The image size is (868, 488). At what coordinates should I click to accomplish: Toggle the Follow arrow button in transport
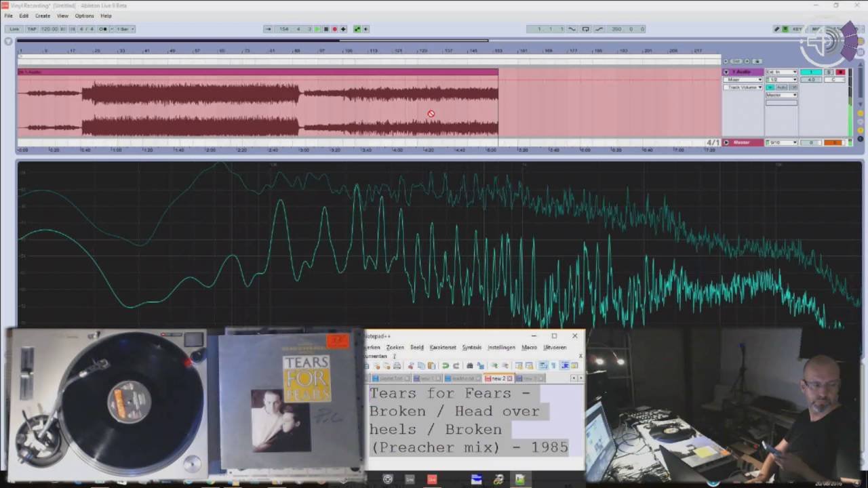[268, 29]
